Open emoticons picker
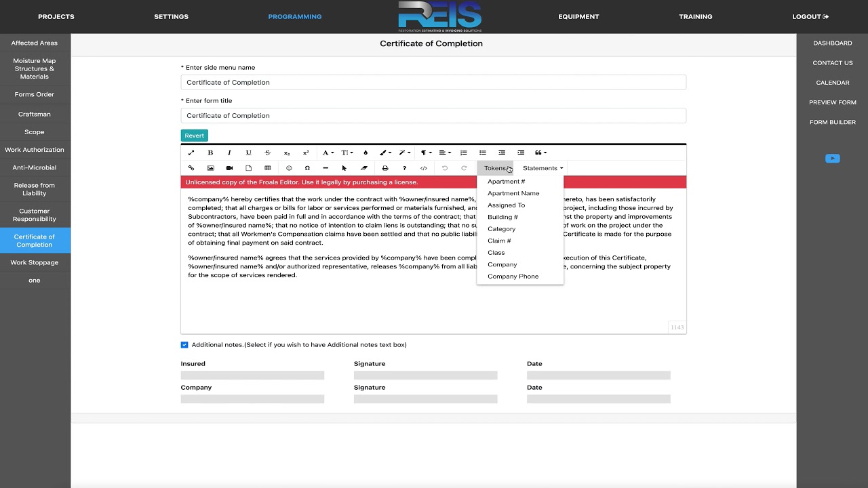Screen dimensions: 868x488 289,168
